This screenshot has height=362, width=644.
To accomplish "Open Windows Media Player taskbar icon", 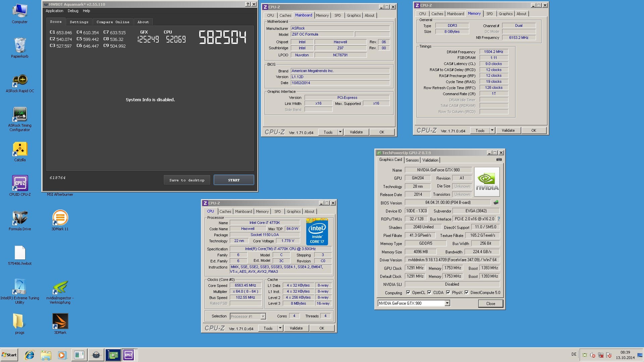I will (62, 355).
